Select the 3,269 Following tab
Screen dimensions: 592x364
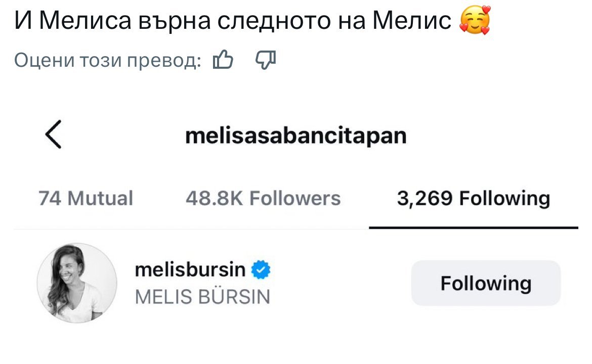tap(474, 199)
